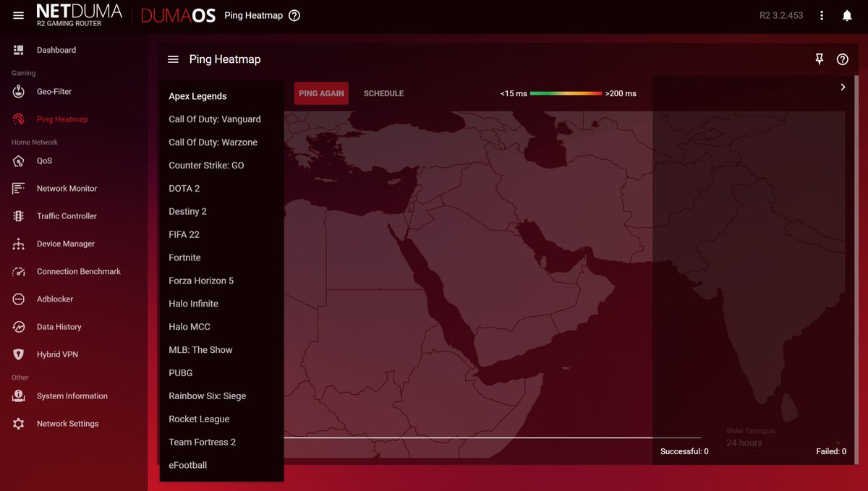The image size is (868, 491).
Task: Open Device Manager page
Action: tap(66, 244)
